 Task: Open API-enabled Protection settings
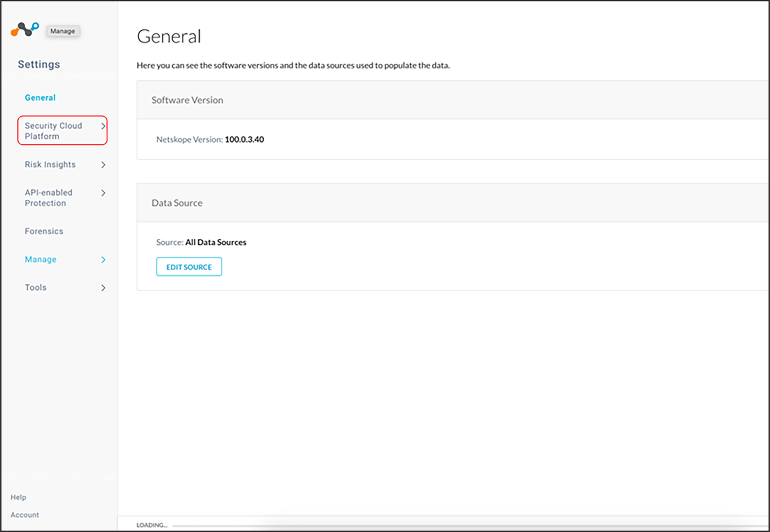[x=49, y=198]
